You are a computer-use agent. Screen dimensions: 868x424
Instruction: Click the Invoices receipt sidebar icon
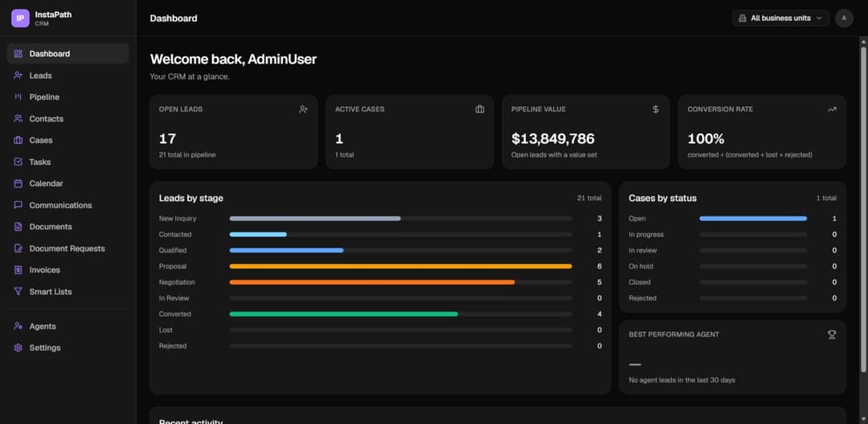click(x=18, y=270)
